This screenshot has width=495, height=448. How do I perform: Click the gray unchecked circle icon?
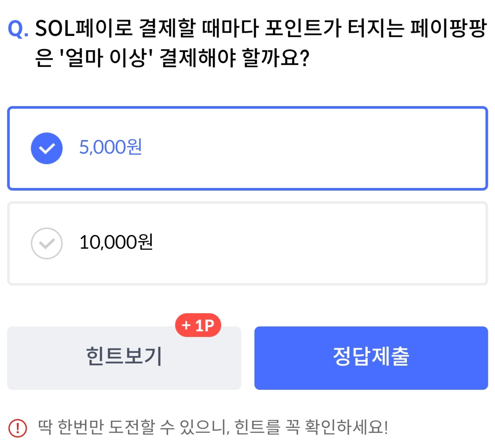tap(46, 243)
